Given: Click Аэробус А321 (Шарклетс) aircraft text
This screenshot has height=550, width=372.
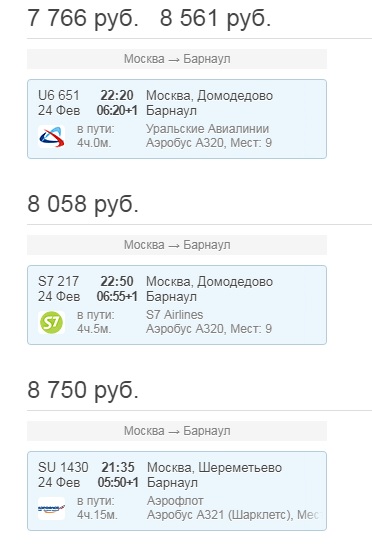Looking at the screenshot, I should [x=219, y=515].
